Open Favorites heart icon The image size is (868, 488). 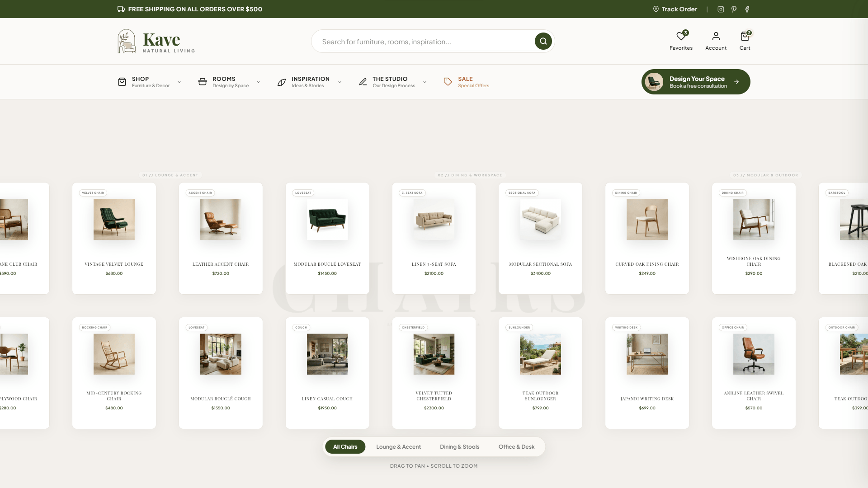click(x=681, y=36)
